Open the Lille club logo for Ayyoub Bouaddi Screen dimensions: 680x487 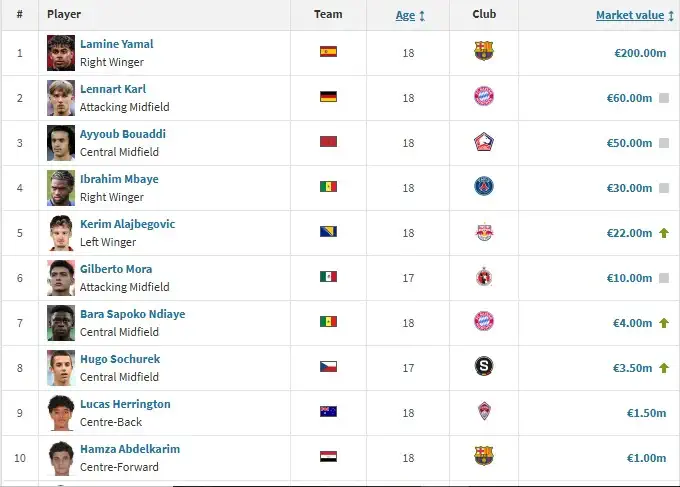coord(484,142)
